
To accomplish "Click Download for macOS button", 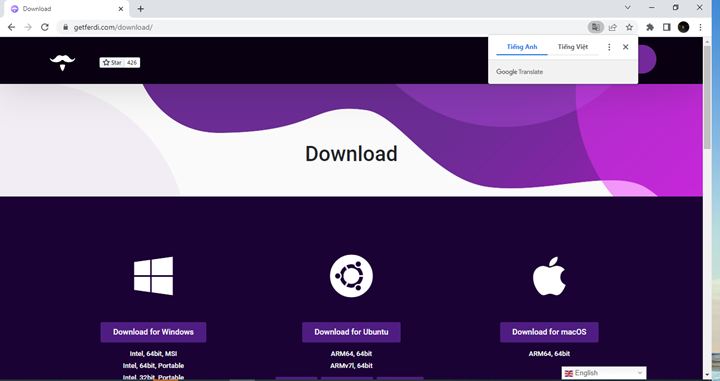I will (549, 332).
